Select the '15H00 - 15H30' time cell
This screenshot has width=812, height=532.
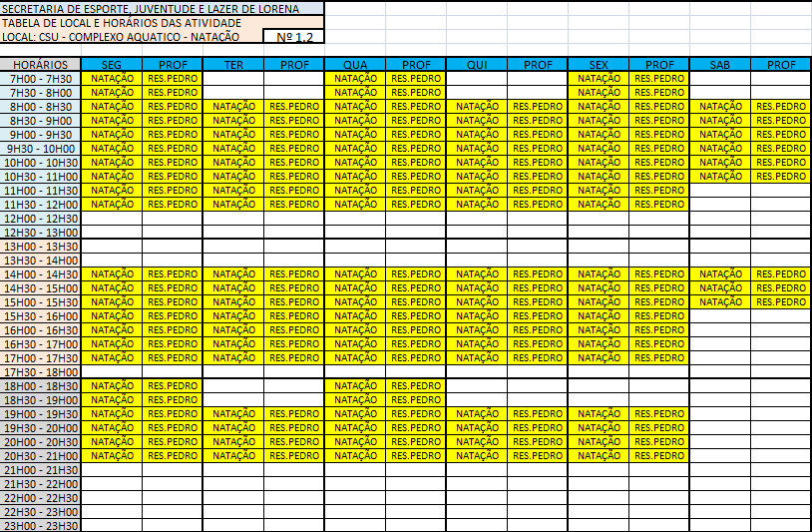pos(40,302)
